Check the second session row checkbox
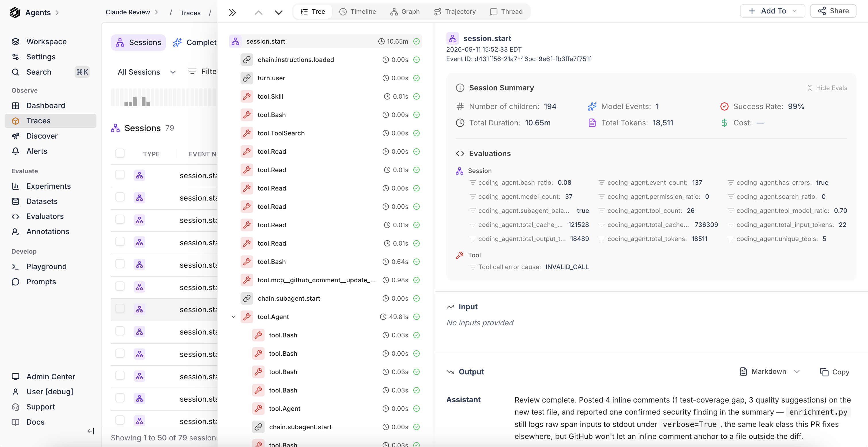This screenshot has width=868, height=447. point(120,197)
